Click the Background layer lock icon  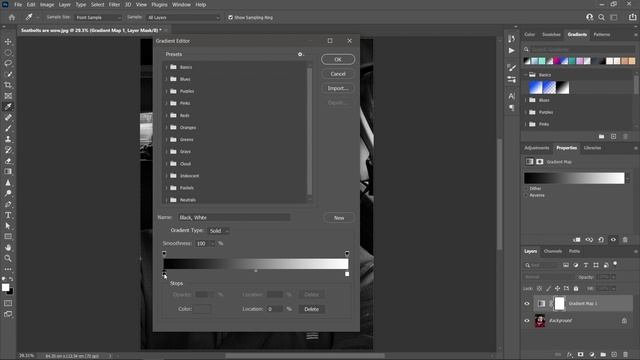coord(624,321)
